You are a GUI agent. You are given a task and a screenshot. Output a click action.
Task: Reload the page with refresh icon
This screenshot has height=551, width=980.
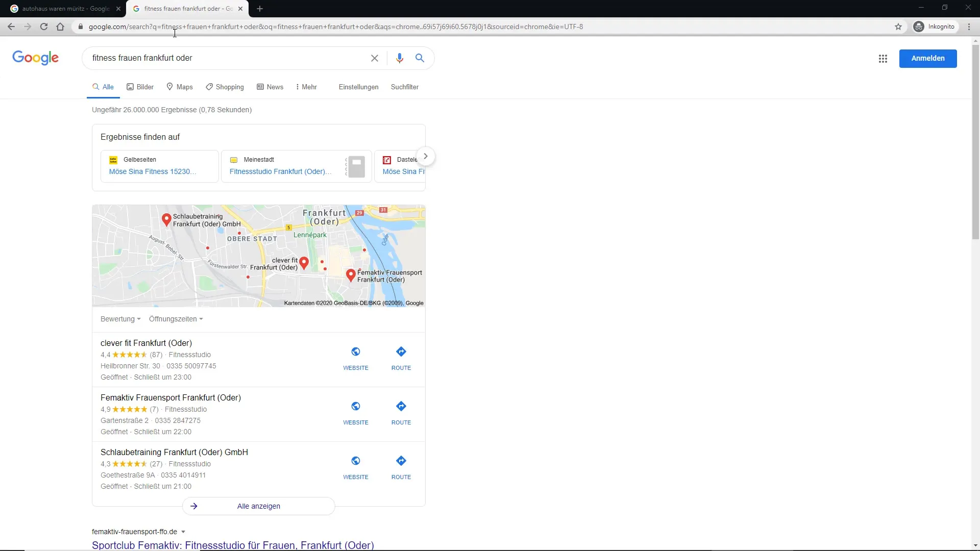tap(44, 27)
